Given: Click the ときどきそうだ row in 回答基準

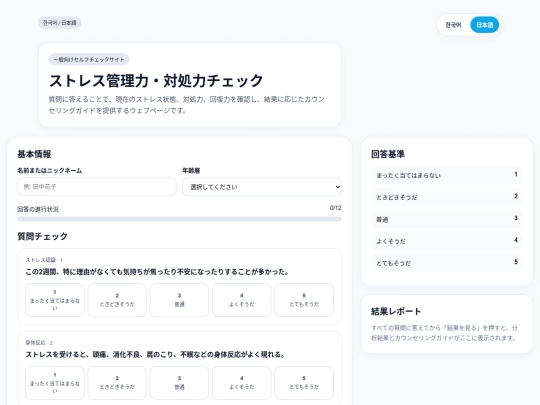Looking at the screenshot, I should pos(447,197).
